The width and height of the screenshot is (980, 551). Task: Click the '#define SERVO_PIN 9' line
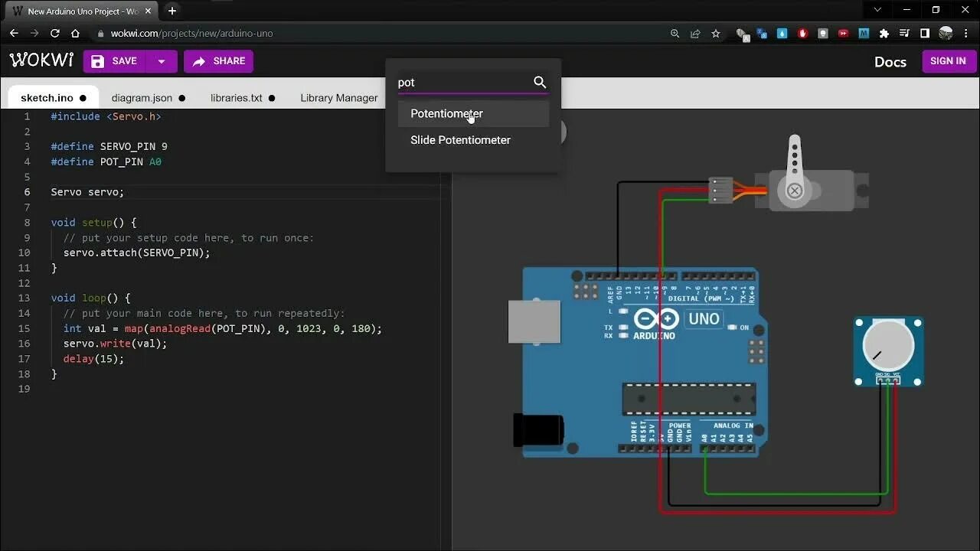[109, 146]
